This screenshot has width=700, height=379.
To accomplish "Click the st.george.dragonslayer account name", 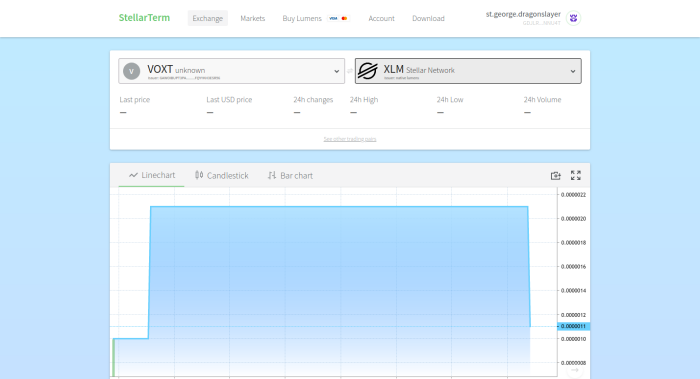I will [x=523, y=14].
